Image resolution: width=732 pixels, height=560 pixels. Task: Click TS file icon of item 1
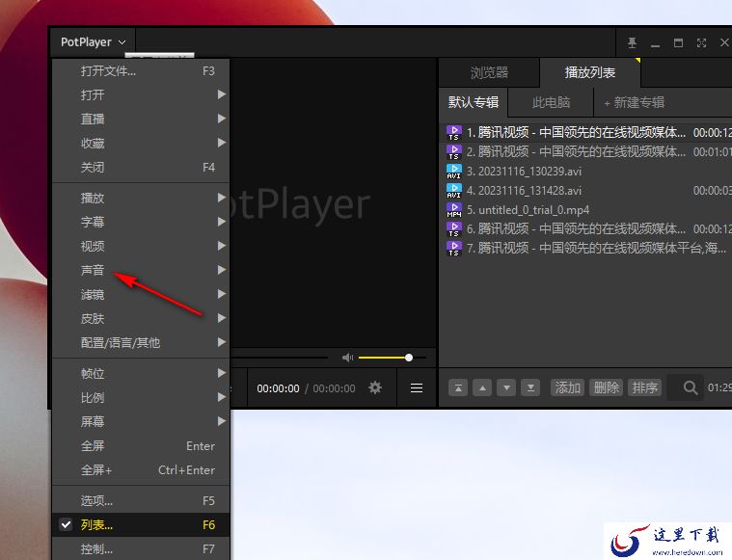click(454, 133)
